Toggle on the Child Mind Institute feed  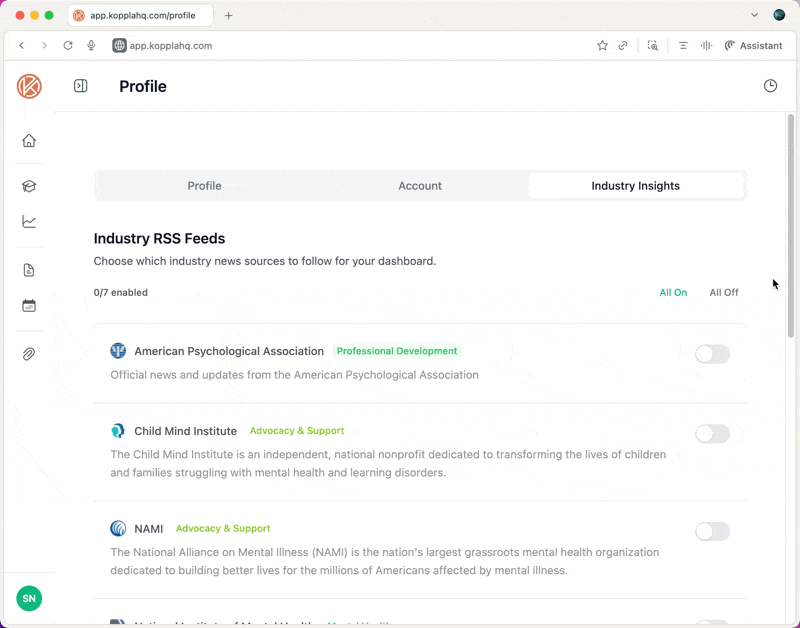(712, 434)
